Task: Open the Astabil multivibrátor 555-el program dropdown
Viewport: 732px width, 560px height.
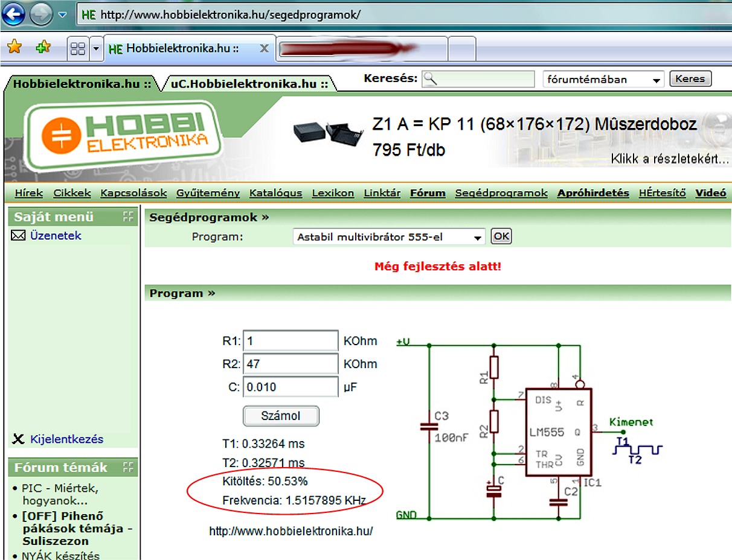Action: [x=389, y=237]
